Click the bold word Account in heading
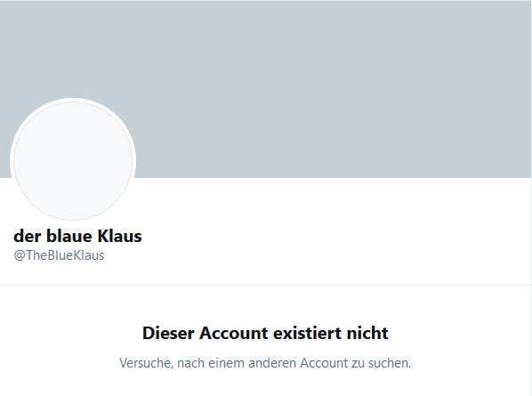The width and height of the screenshot is (532, 396). pos(233,333)
